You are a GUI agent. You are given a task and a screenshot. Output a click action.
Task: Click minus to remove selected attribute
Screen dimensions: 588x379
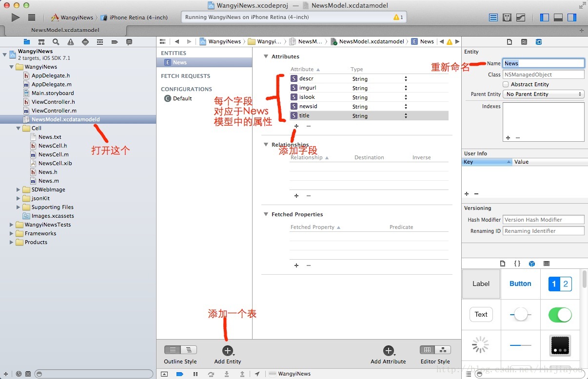point(309,126)
